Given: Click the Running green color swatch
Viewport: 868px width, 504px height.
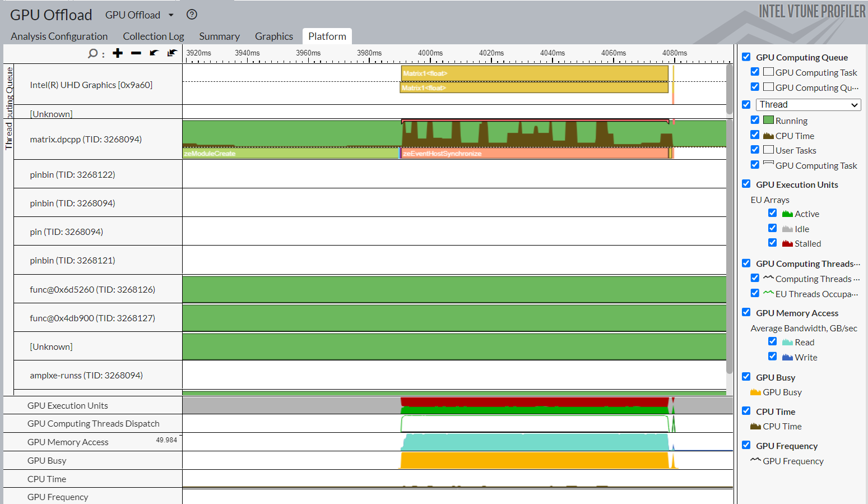Looking at the screenshot, I should point(768,121).
